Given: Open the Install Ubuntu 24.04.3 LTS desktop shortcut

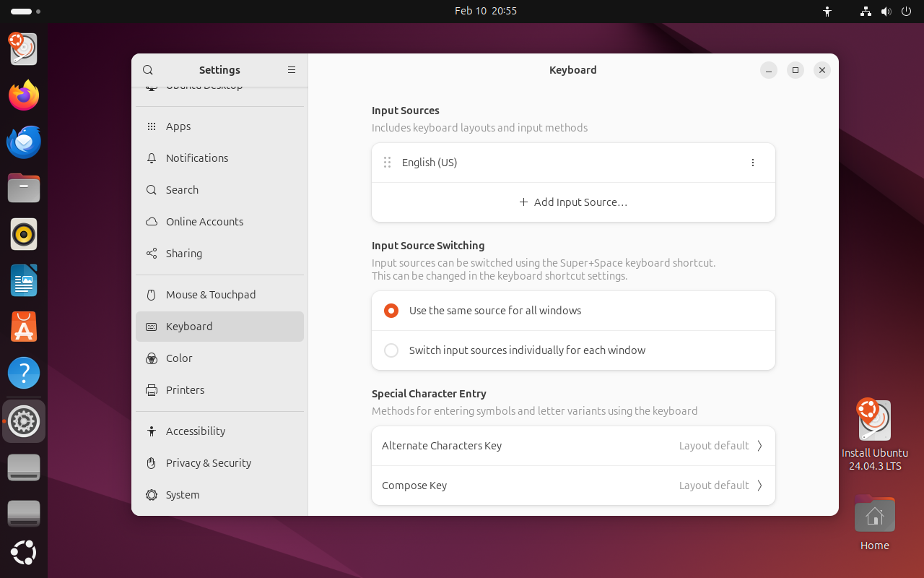Looking at the screenshot, I should point(874,433).
